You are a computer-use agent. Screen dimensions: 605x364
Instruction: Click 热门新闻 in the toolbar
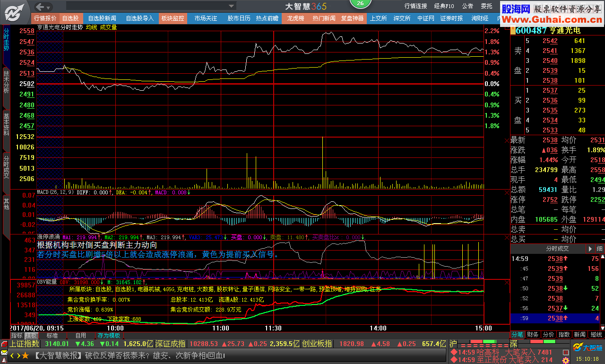tap(324, 18)
